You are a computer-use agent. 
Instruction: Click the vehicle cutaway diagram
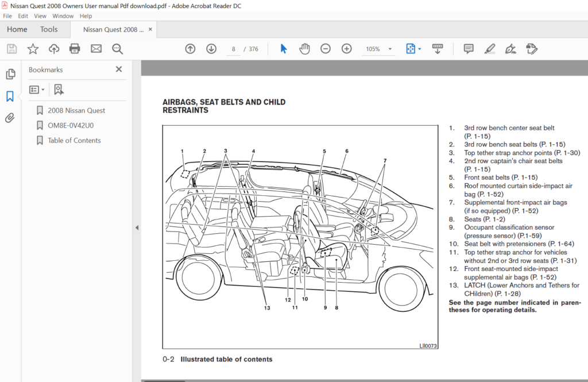click(x=300, y=237)
